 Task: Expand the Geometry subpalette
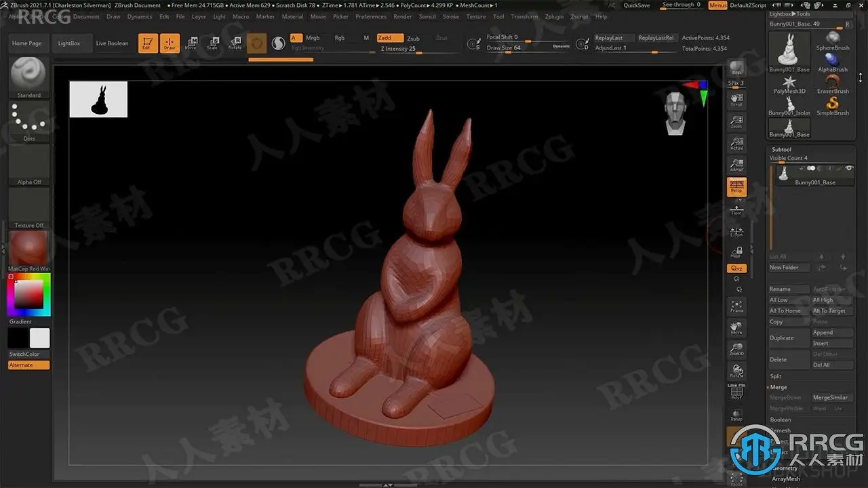[785, 468]
